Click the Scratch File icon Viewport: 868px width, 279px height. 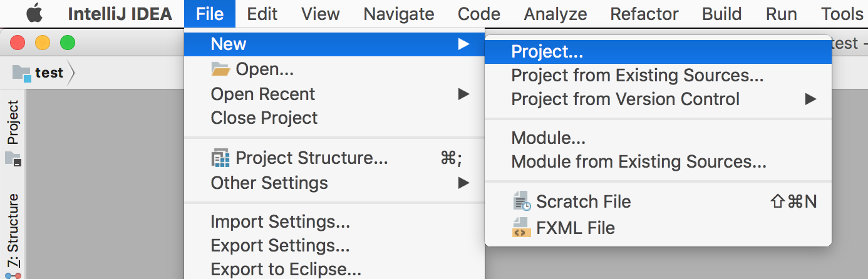(x=521, y=202)
